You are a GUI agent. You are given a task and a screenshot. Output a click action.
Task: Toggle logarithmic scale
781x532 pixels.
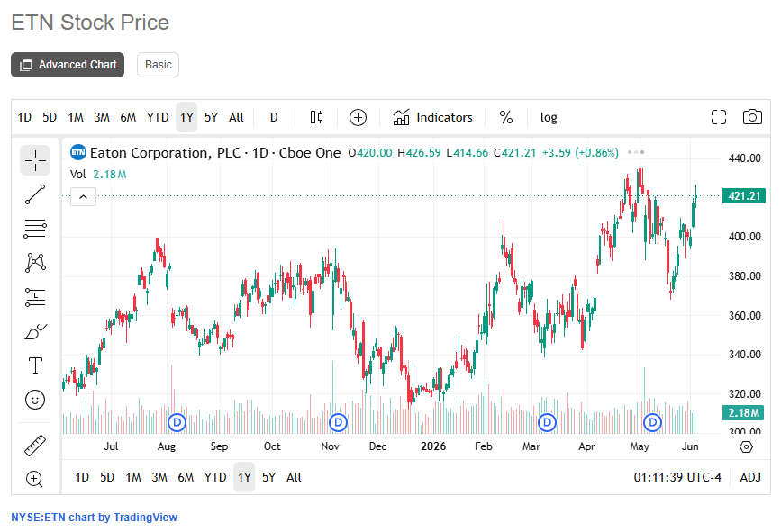pos(549,117)
